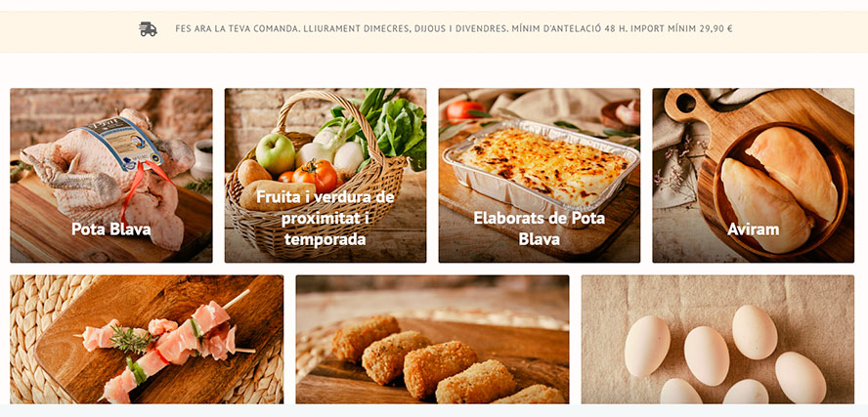Open the Elaborats de Pota Blava category
This screenshot has width=868, height=417.
click(540, 176)
